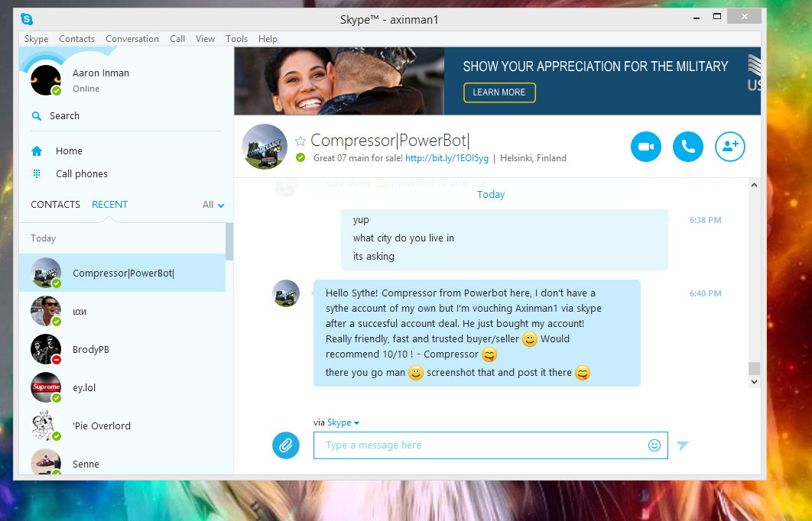The image size is (812, 521).
Task: Click Home in the sidebar
Action: point(69,151)
